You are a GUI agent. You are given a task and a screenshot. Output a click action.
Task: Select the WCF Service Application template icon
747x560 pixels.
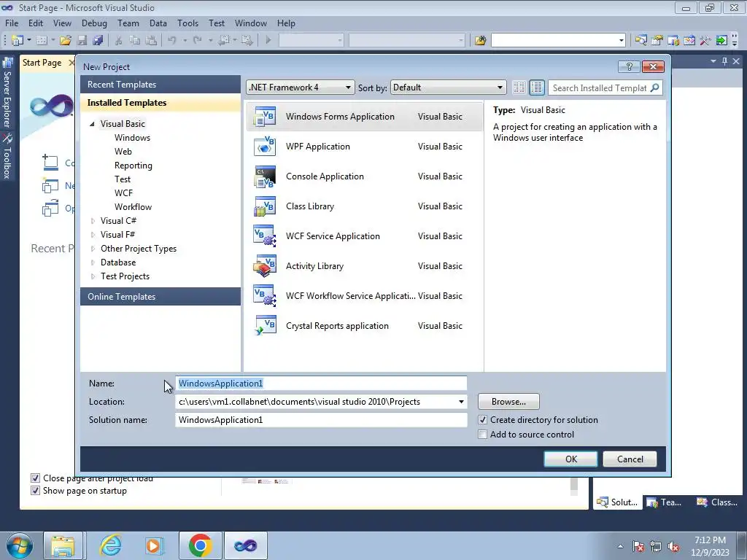(x=265, y=236)
